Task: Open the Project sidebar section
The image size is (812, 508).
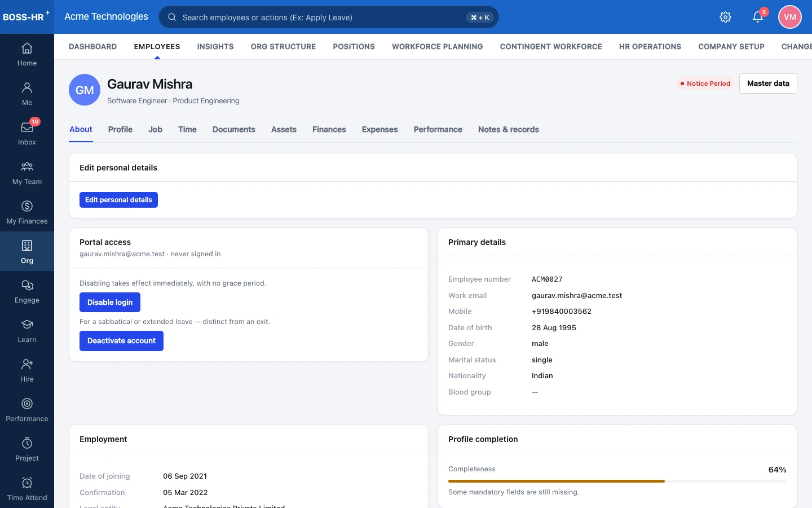Action: 27,449
